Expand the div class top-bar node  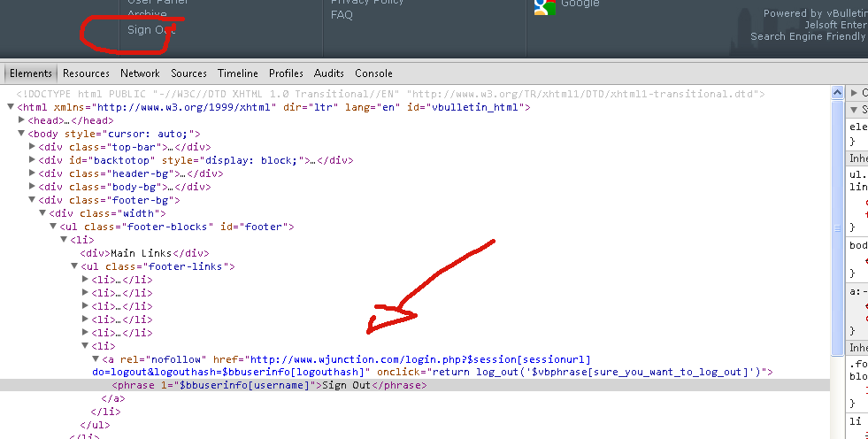point(34,147)
